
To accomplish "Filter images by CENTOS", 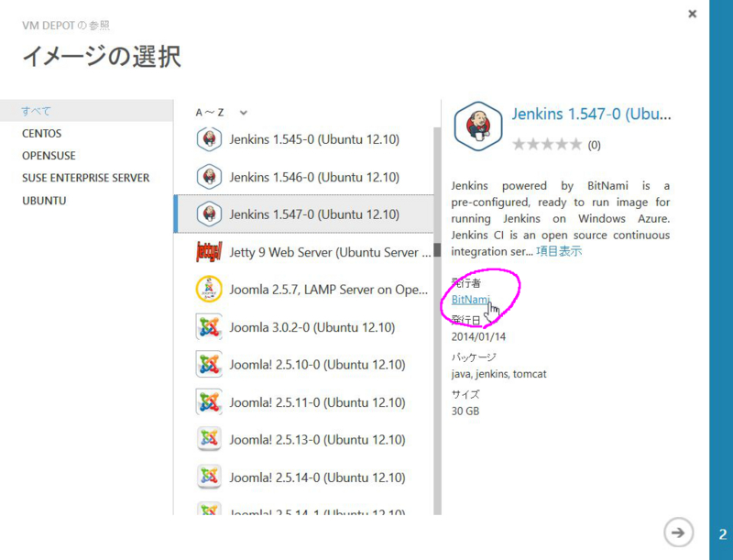I will click(41, 133).
